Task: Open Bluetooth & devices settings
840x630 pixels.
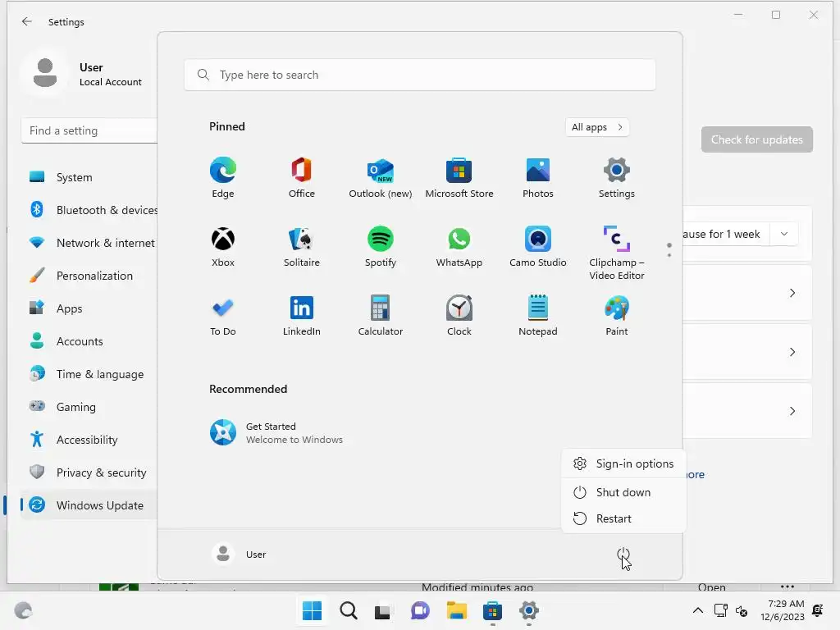Action: (x=89, y=210)
